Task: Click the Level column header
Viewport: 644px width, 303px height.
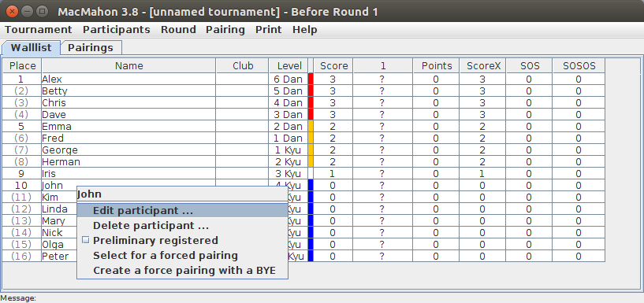Action: point(288,65)
